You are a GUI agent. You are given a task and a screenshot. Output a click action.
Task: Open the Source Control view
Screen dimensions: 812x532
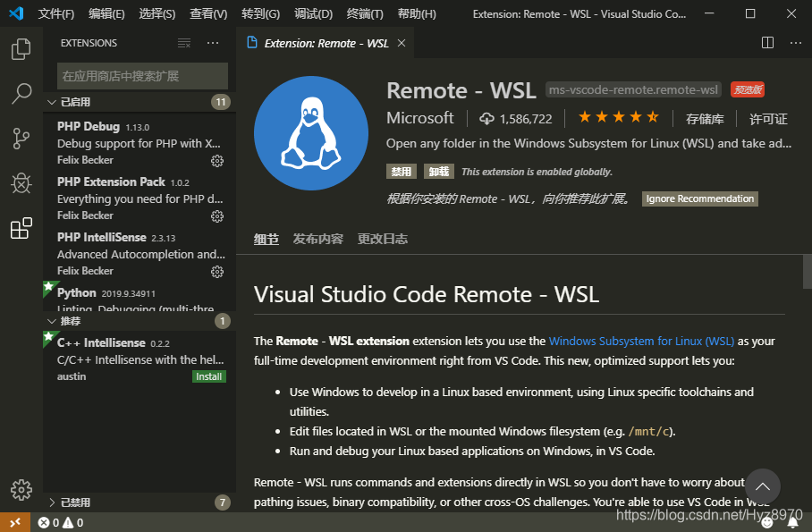[x=21, y=139]
